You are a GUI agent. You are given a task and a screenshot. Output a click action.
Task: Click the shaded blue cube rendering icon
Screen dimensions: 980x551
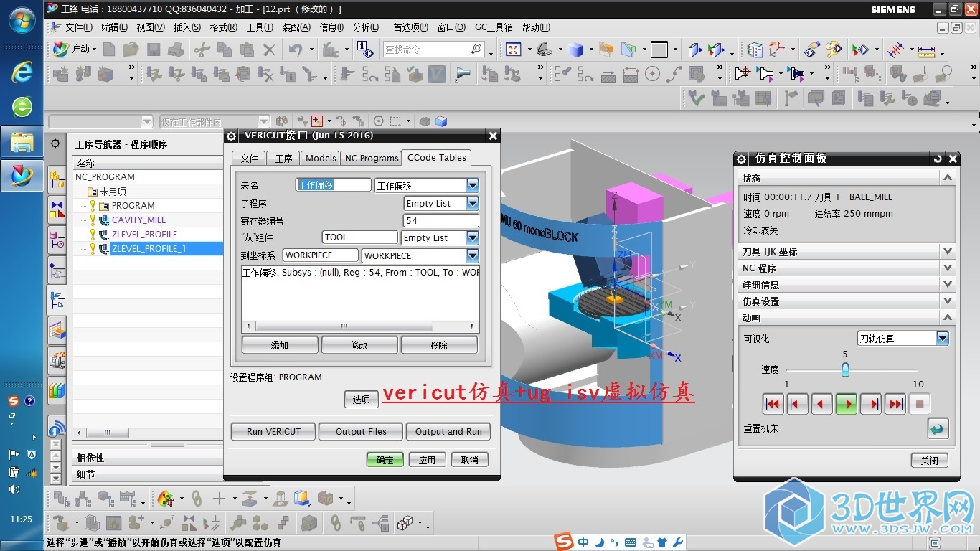click(575, 50)
